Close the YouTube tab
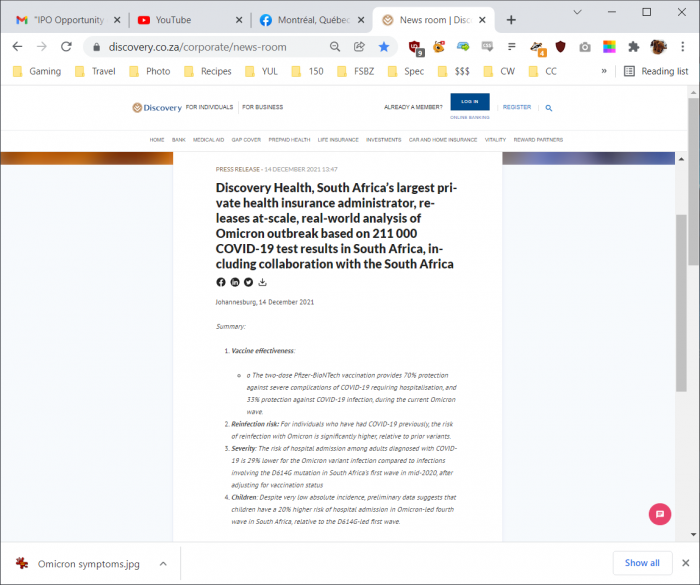Viewport: 700px width, 585px height. pos(239,20)
